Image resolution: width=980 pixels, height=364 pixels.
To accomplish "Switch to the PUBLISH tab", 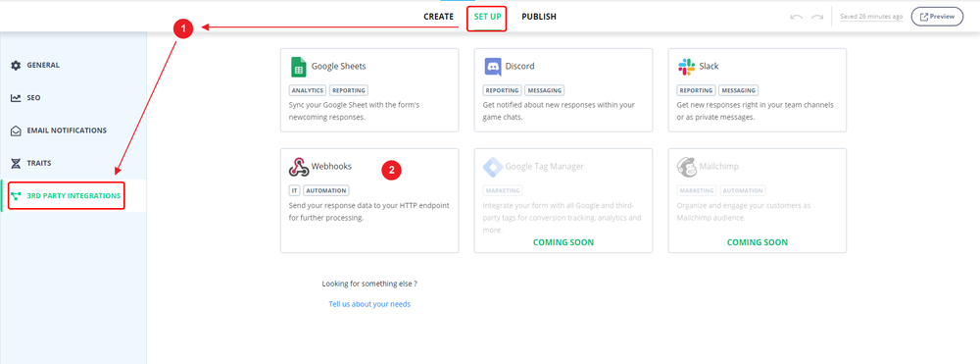I will (539, 17).
